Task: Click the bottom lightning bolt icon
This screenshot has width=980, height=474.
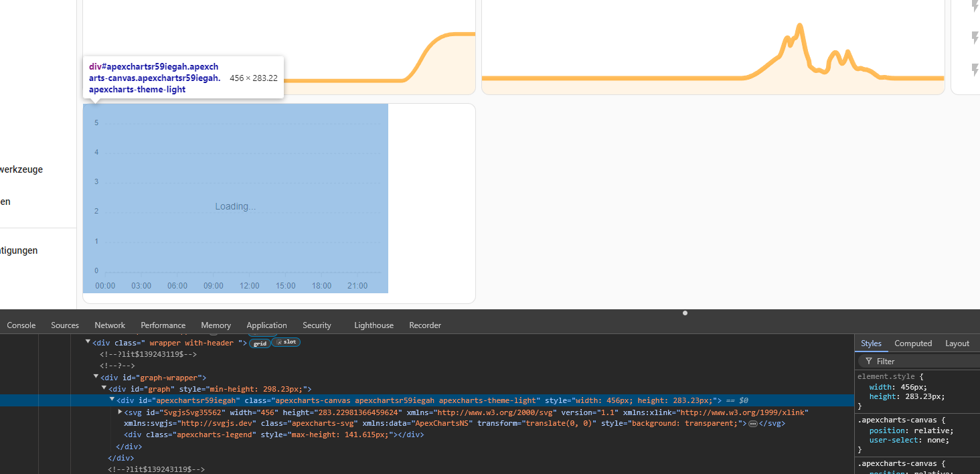Action: click(975, 69)
